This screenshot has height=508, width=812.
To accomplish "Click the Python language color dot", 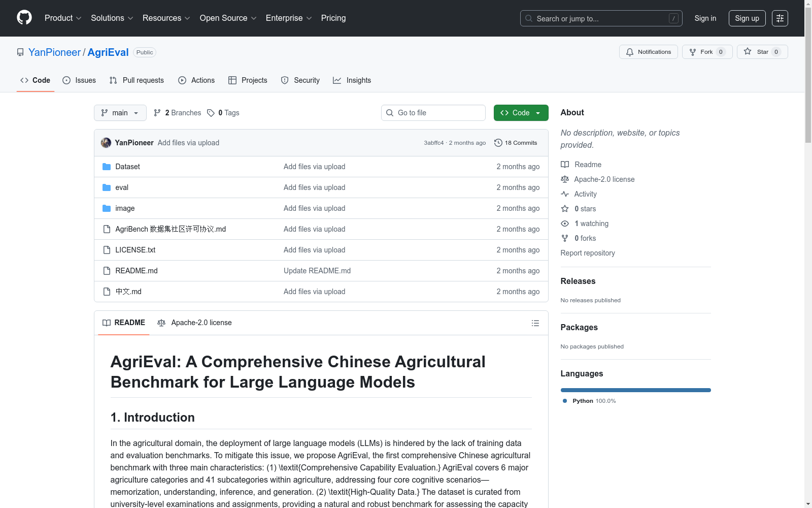I will pyautogui.click(x=565, y=401).
